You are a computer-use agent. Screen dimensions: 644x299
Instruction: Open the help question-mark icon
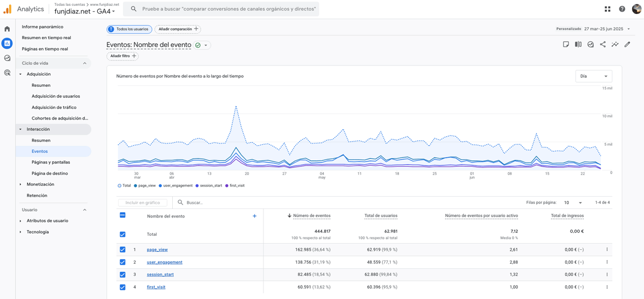(622, 9)
